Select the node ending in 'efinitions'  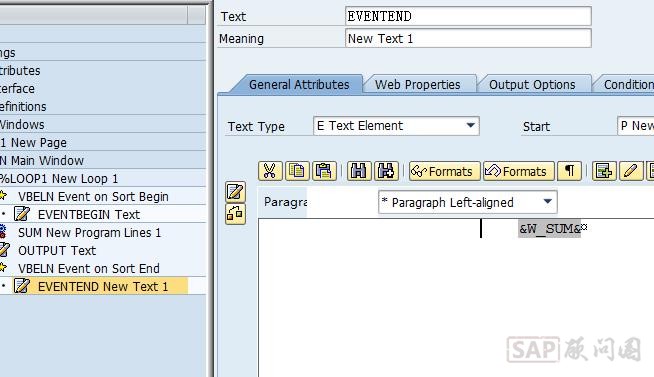(x=23, y=107)
